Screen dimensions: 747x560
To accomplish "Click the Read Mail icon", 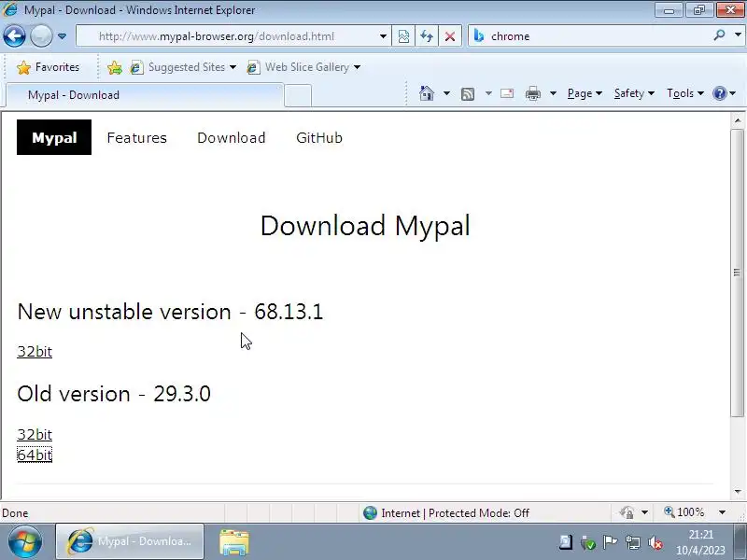I will [507, 93].
